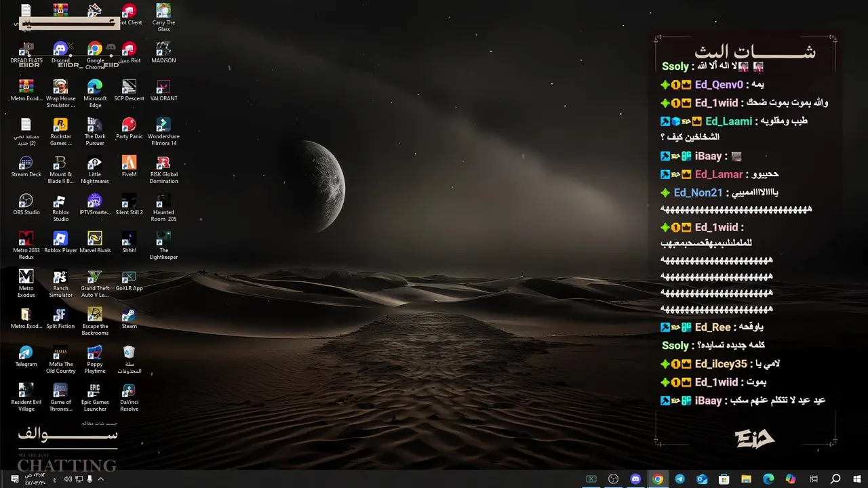Viewport: 868px width, 488px height.
Task: Open Ranch Simulator desktop icon
Action: [60, 283]
